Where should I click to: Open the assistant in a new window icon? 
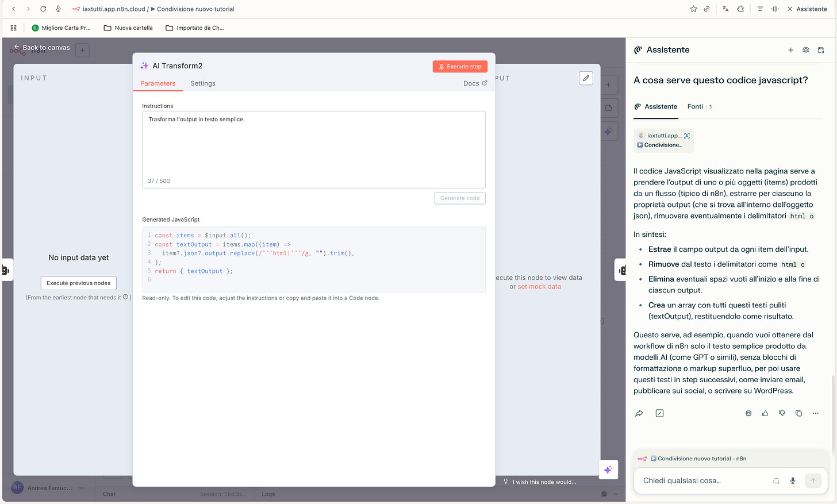pyautogui.click(x=821, y=50)
